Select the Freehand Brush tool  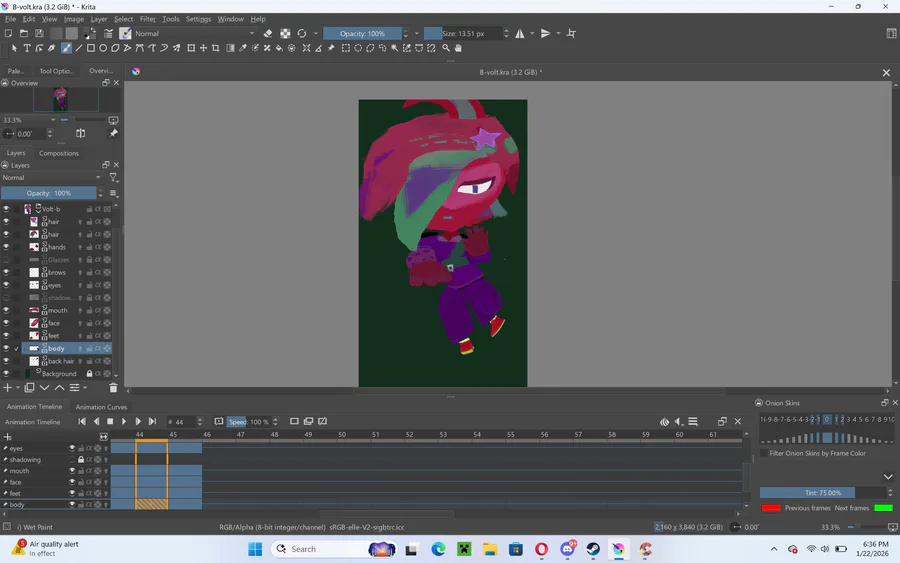pos(66,48)
